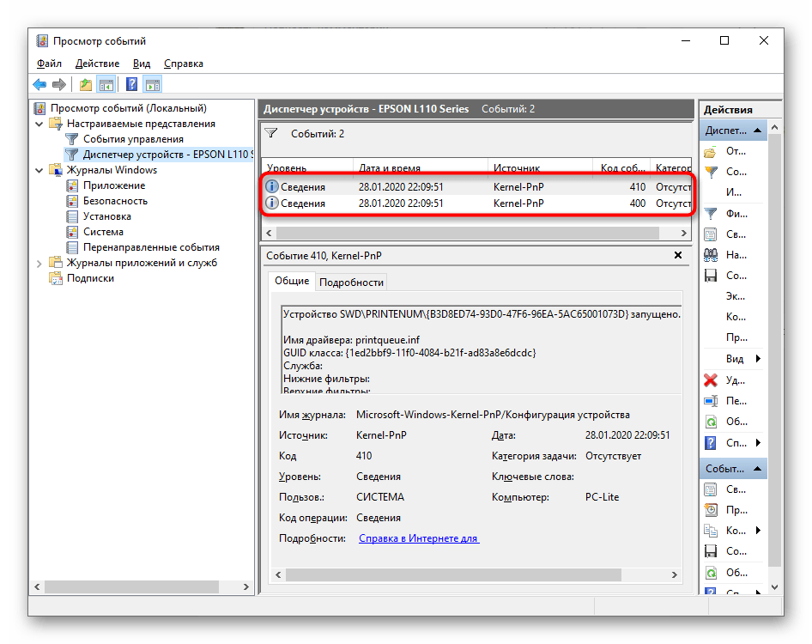Click the funnel filter icon above event list

point(271,134)
